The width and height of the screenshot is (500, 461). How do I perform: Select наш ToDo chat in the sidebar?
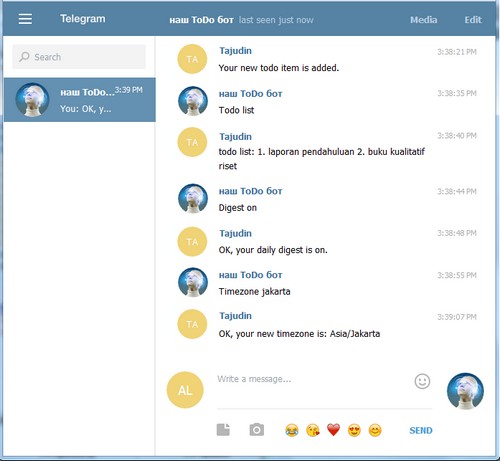(x=80, y=100)
